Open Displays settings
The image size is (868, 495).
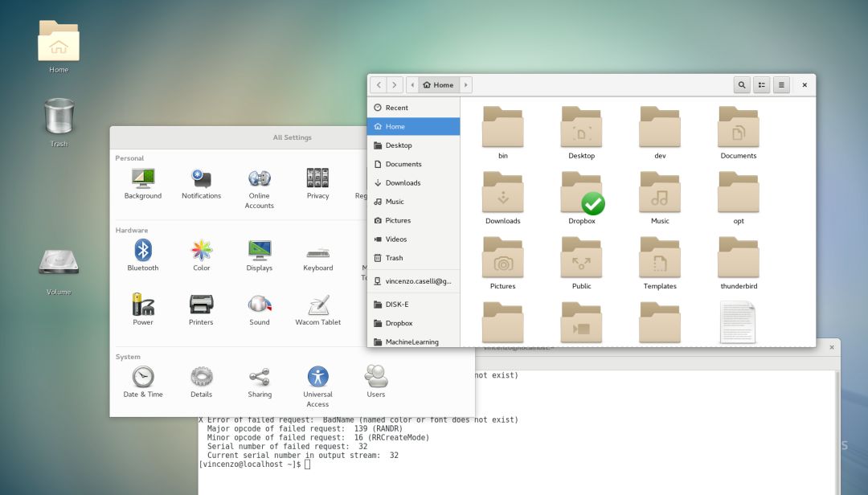pyautogui.click(x=259, y=256)
